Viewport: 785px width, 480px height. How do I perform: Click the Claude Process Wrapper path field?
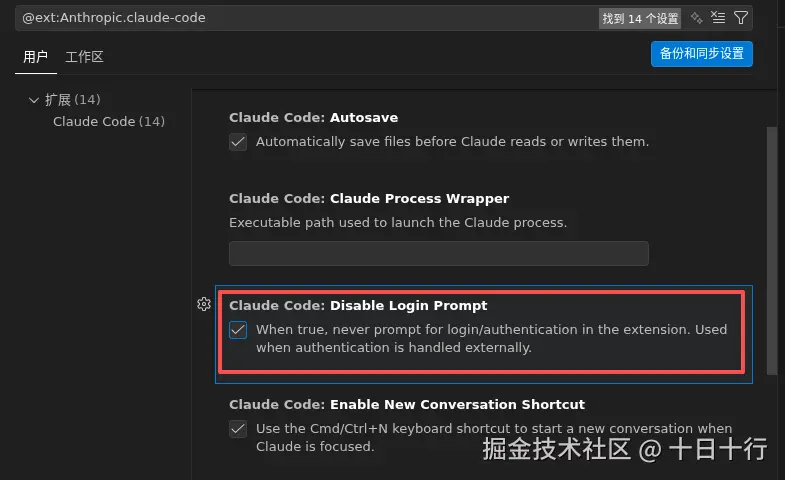click(438, 253)
